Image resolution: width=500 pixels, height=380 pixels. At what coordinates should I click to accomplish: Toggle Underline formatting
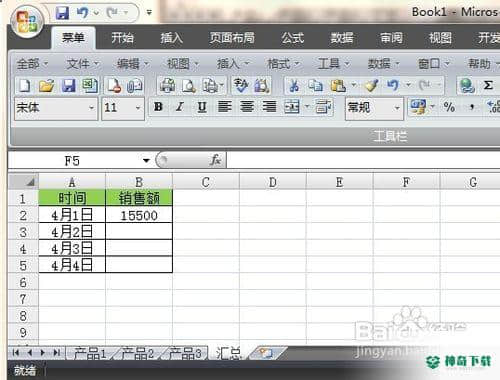click(202, 107)
